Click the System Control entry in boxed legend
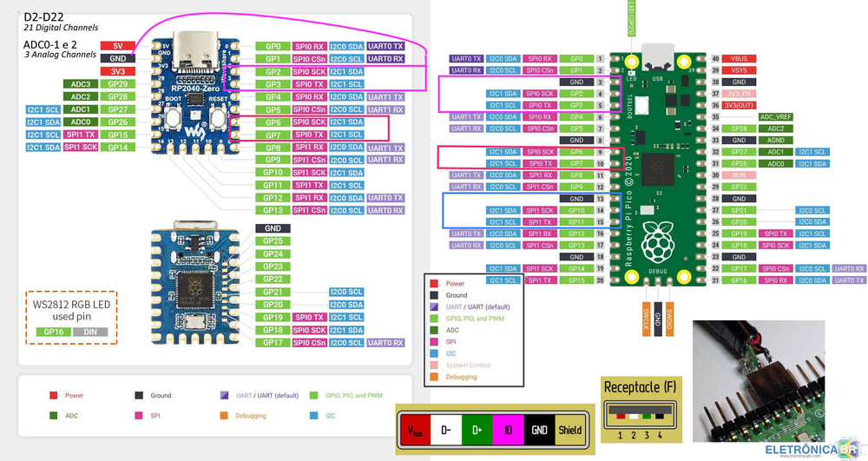The height and width of the screenshot is (461, 868). click(468, 365)
